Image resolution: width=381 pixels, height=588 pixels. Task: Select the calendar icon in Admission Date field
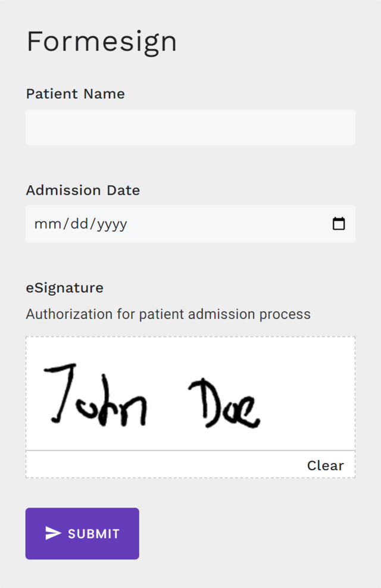339,224
